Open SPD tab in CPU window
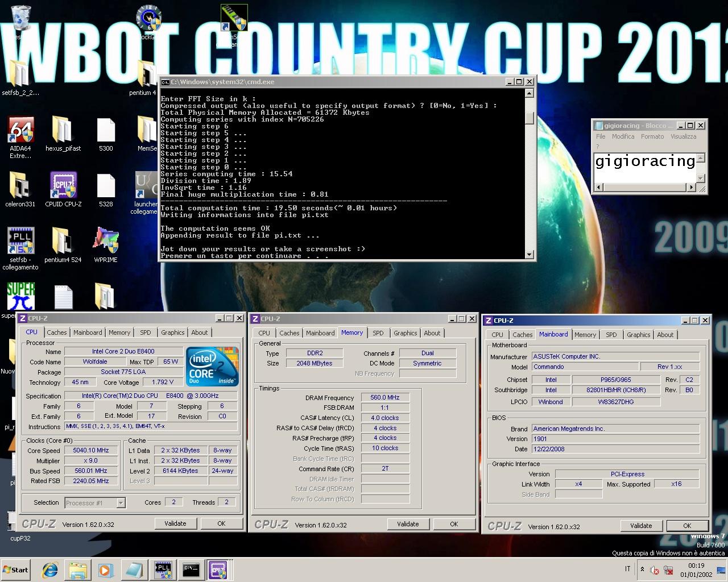This screenshot has width=728, height=582. pos(146,332)
